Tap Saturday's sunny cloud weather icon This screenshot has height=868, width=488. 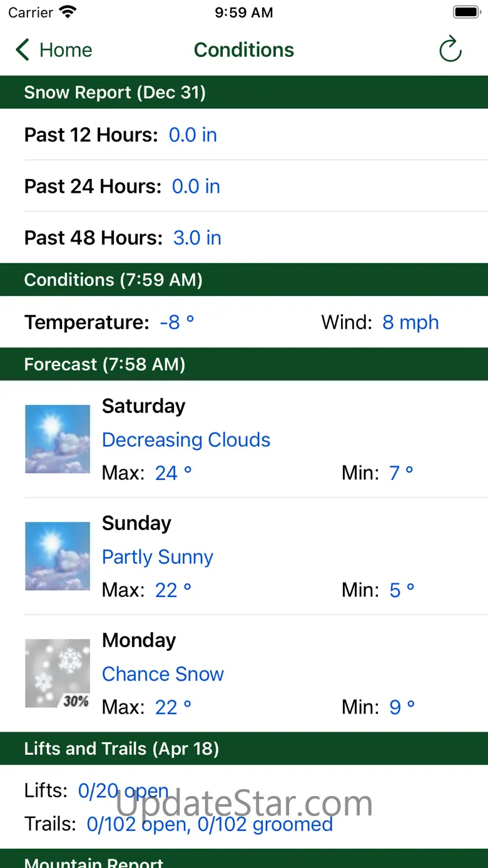point(58,439)
